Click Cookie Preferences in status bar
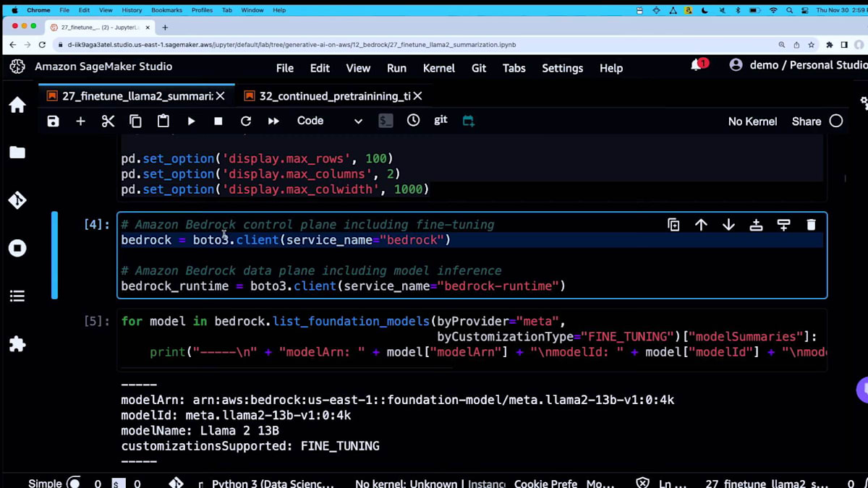 point(545,484)
